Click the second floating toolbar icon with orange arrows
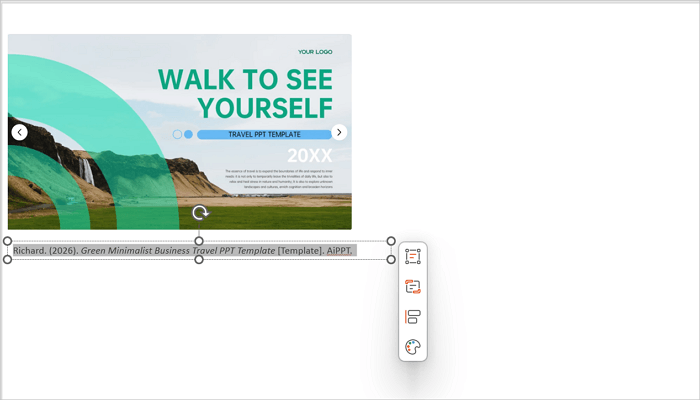The width and height of the screenshot is (700, 400). (412, 287)
